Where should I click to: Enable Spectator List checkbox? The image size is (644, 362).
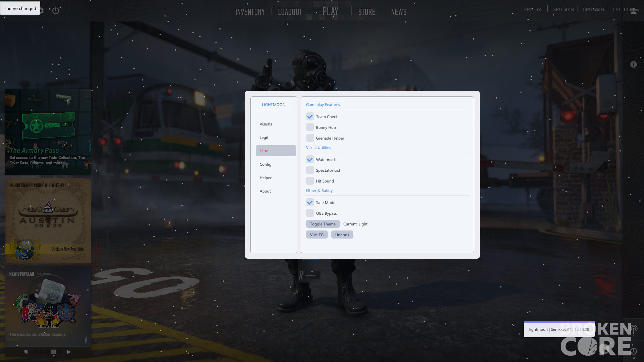[310, 170]
